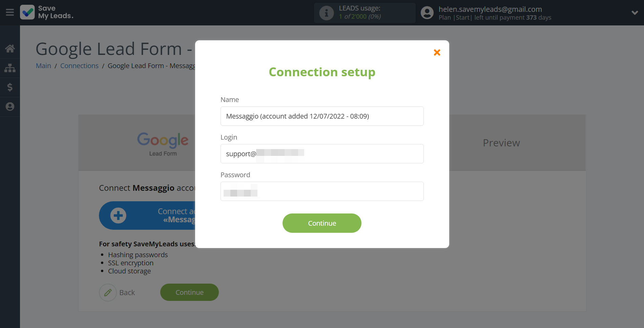Expand the account dropdown chevron

tap(635, 13)
